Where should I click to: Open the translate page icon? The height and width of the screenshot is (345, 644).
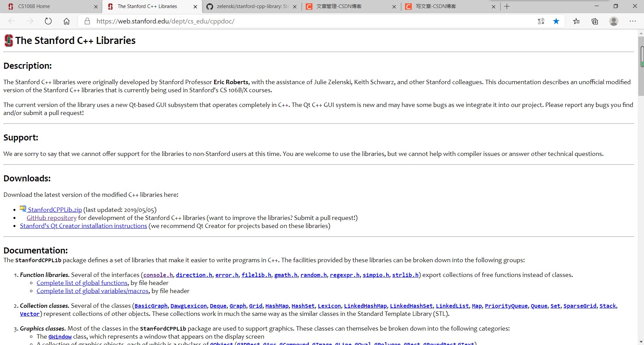pos(541,21)
